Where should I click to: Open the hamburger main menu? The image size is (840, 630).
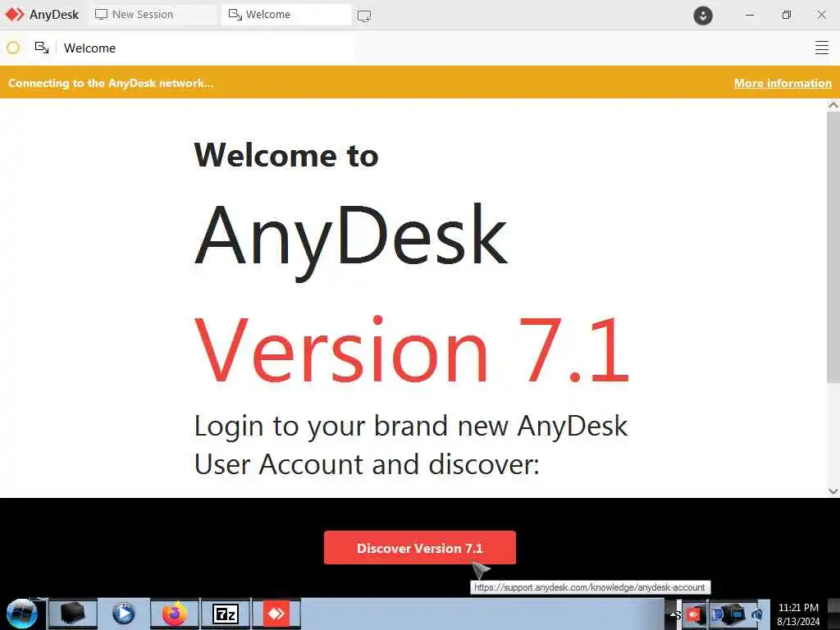(822, 48)
